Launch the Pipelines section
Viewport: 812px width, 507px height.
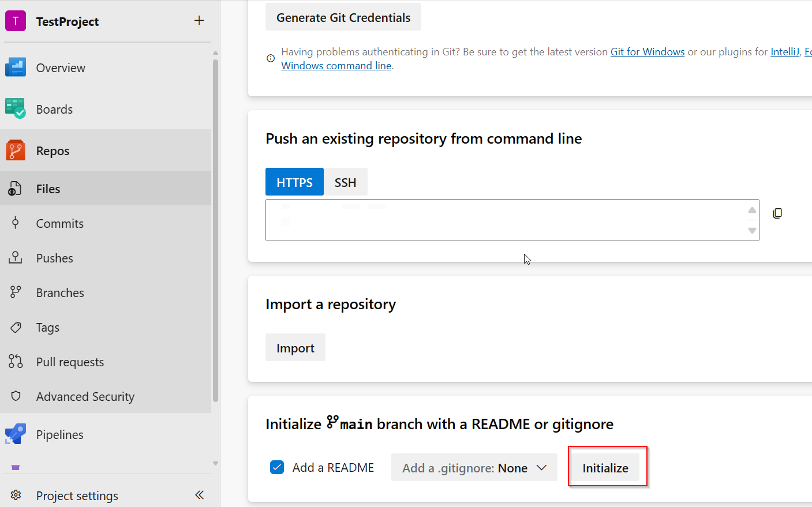[x=15, y=434]
